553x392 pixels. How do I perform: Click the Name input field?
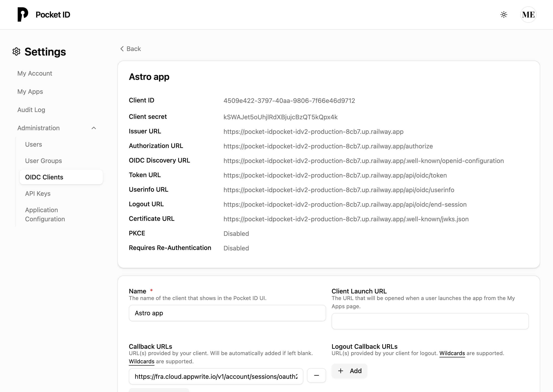pyautogui.click(x=227, y=313)
